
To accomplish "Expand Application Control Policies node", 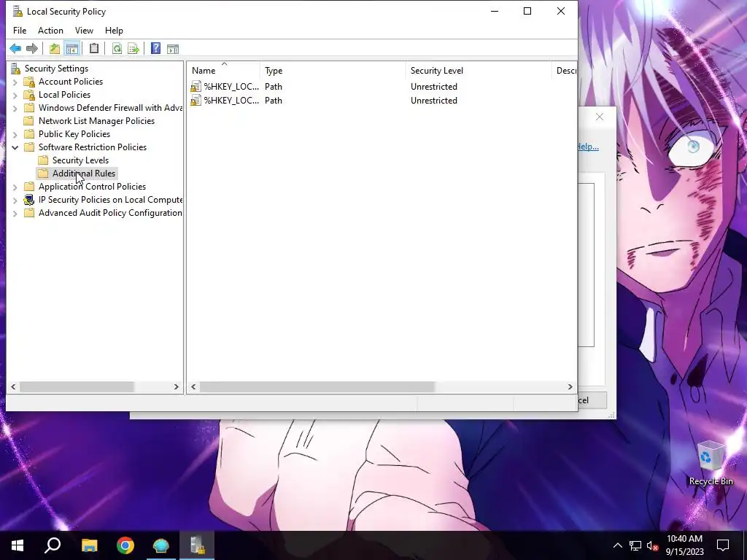I will click(x=15, y=187).
